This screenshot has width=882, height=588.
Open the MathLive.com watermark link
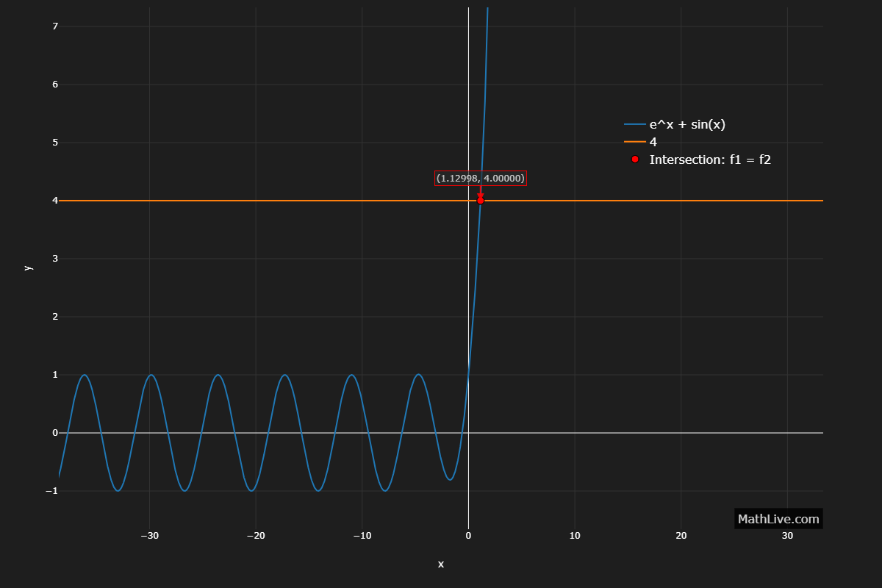click(x=778, y=519)
